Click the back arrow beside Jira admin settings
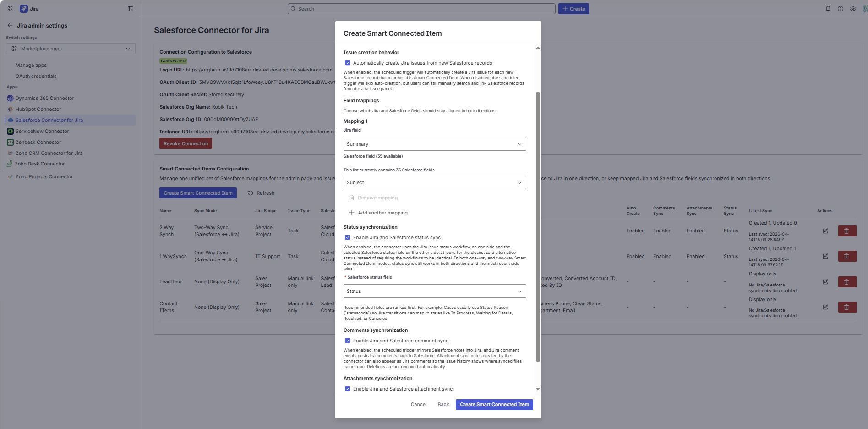 tap(10, 26)
